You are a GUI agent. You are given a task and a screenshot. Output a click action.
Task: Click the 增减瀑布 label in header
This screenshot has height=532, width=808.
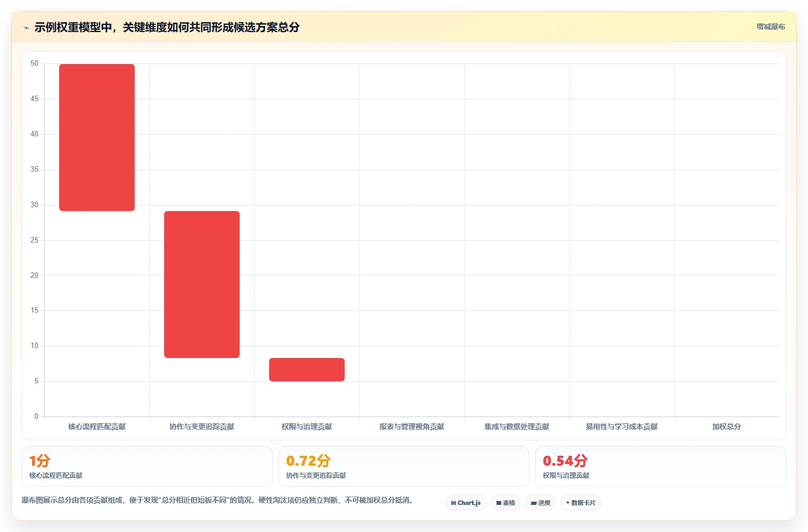point(770,27)
